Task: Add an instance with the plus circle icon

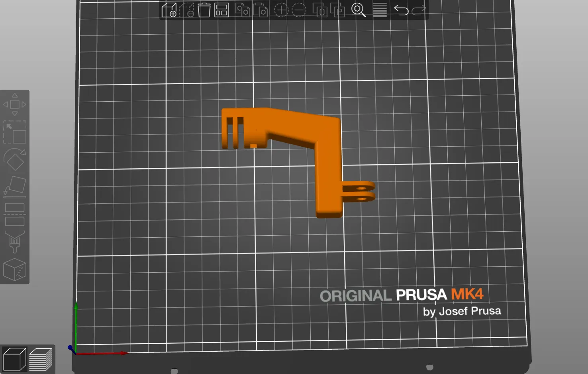Action: tap(281, 10)
